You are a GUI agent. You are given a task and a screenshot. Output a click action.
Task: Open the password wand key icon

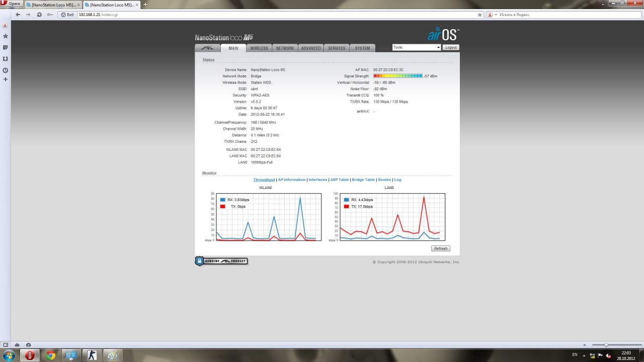click(50, 15)
